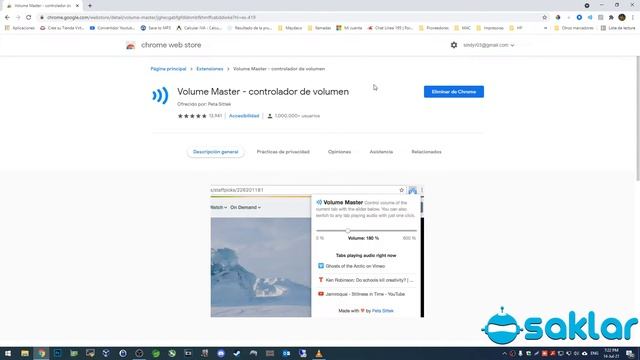Click the Chrome Web Store logo
The width and height of the screenshot is (640, 360).
pyautogui.click(x=131, y=45)
